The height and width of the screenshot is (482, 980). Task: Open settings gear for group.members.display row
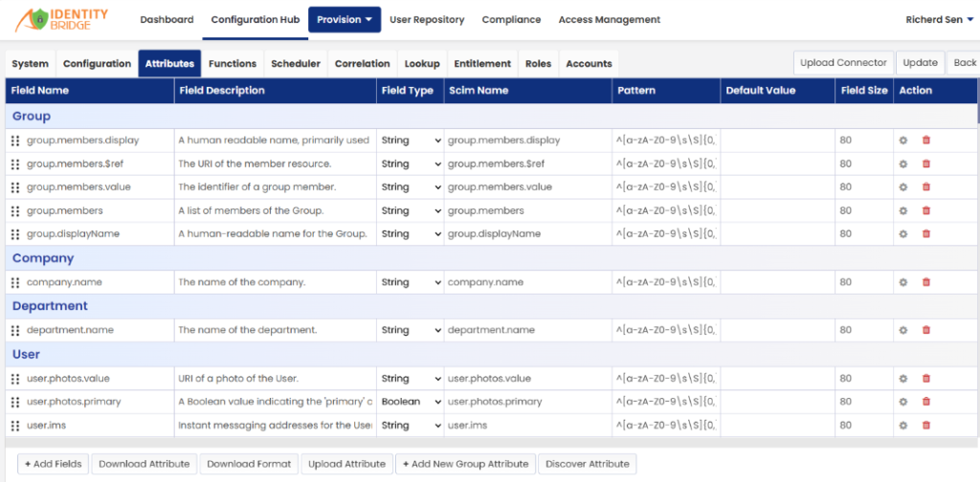point(902,141)
